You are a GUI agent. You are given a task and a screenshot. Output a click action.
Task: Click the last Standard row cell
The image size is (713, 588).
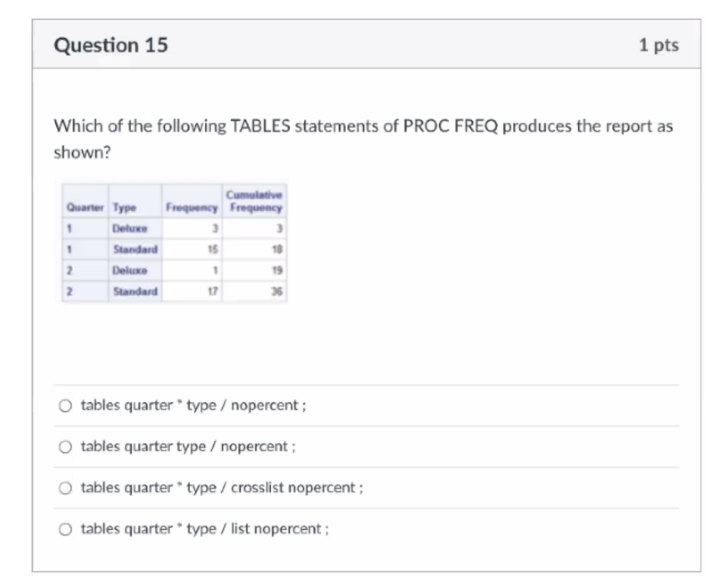pos(135,291)
